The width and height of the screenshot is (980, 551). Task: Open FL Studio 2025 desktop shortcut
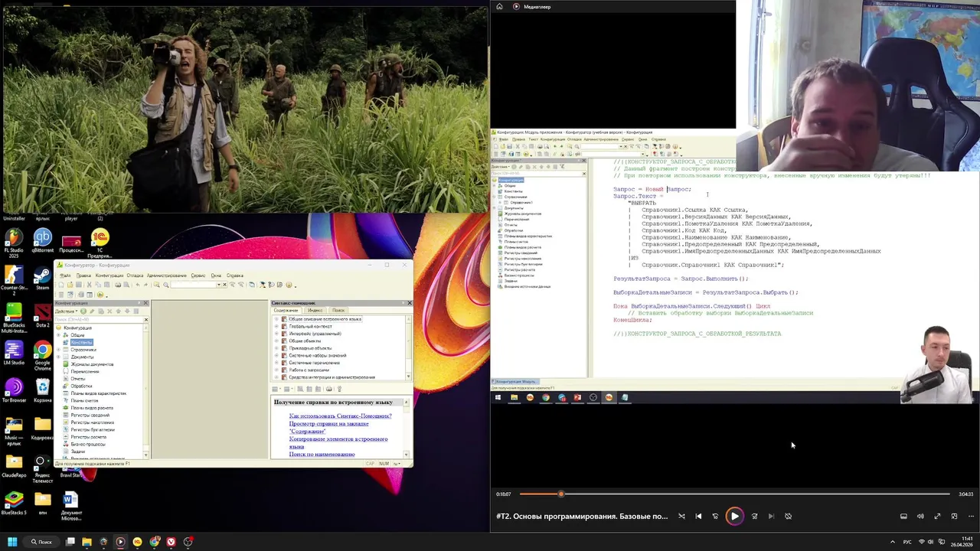[x=14, y=243]
